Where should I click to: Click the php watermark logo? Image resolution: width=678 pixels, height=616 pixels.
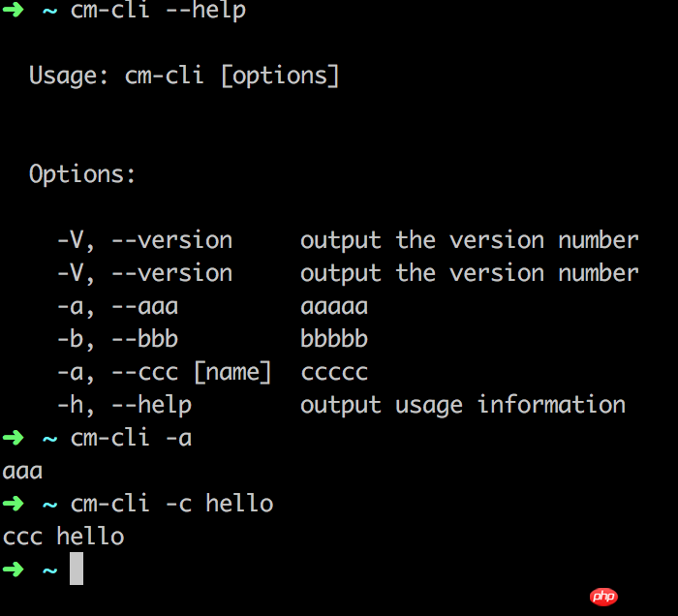click(x=602, y=597)
